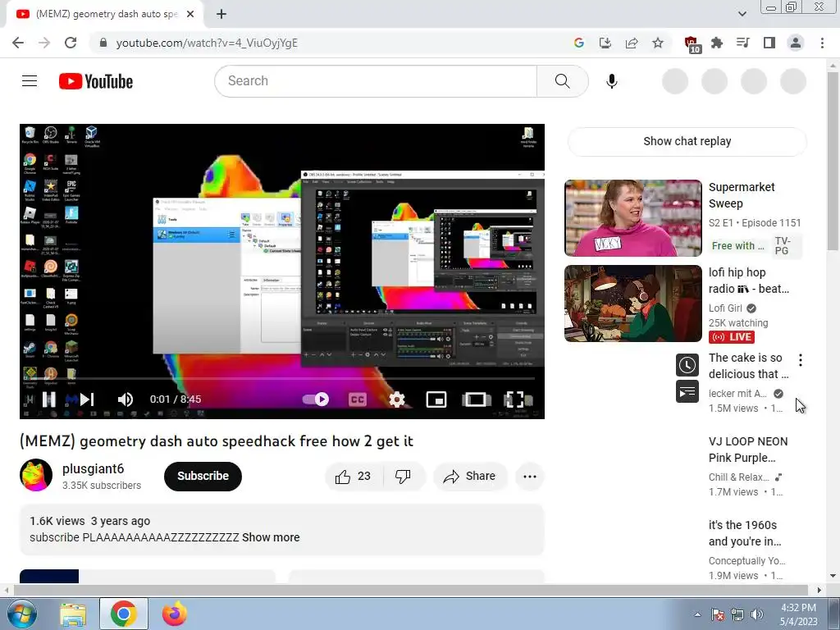Open the YouTube hamburger guide menu
The image size is (840, 630).
(x=30, y=81)
